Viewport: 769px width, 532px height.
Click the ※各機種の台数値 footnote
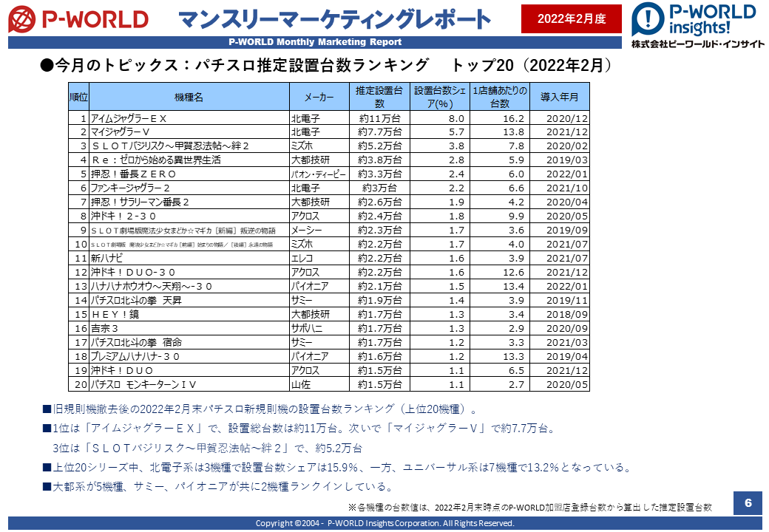coord(529,508)
